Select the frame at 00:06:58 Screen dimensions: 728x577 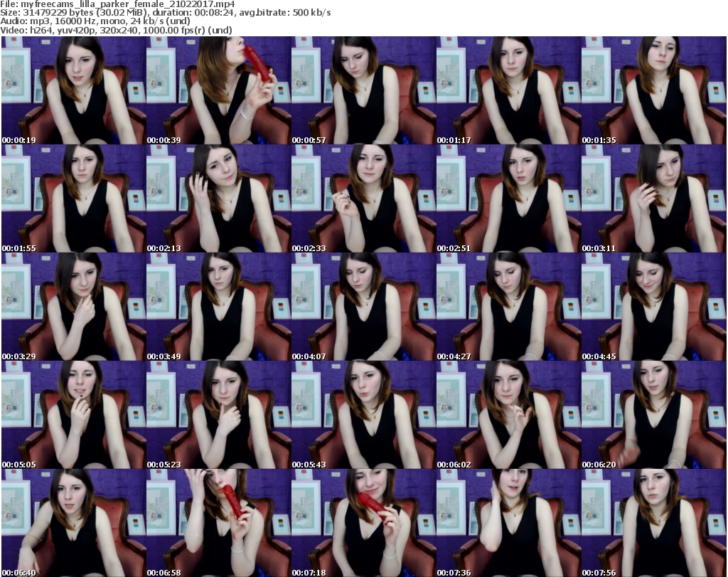tap(219, 523)
